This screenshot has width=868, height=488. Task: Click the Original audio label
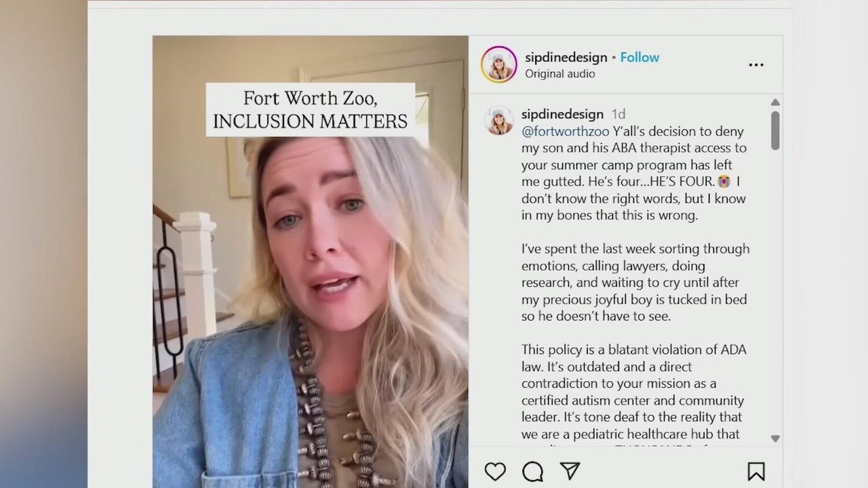tap(559, 74)
